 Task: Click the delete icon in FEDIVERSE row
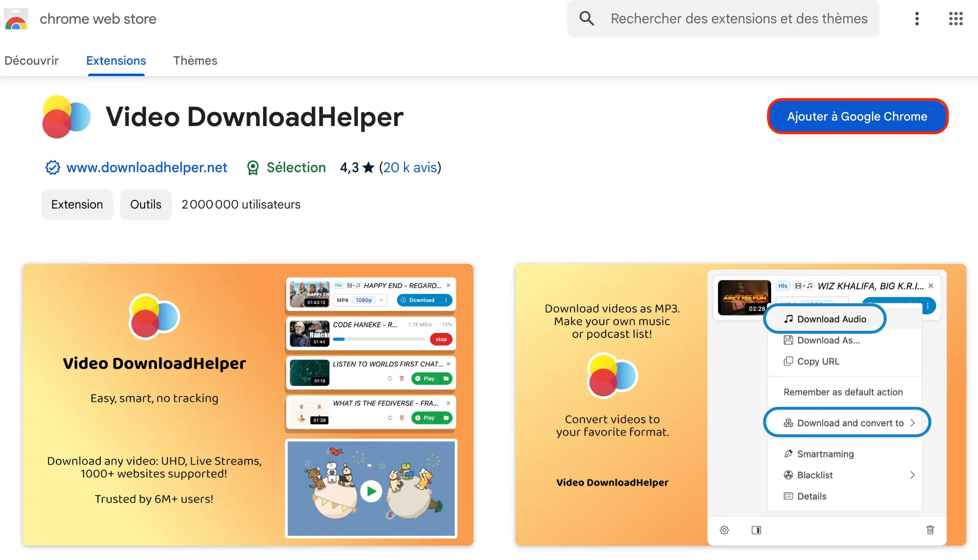pos(402,418)
